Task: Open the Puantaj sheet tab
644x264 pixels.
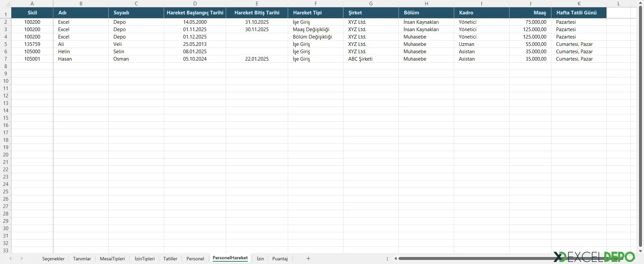Action: click(280, 259)
